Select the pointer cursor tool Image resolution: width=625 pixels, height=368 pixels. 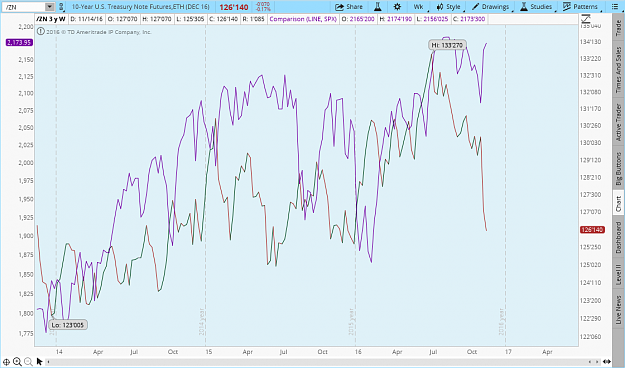click(39, 362)
